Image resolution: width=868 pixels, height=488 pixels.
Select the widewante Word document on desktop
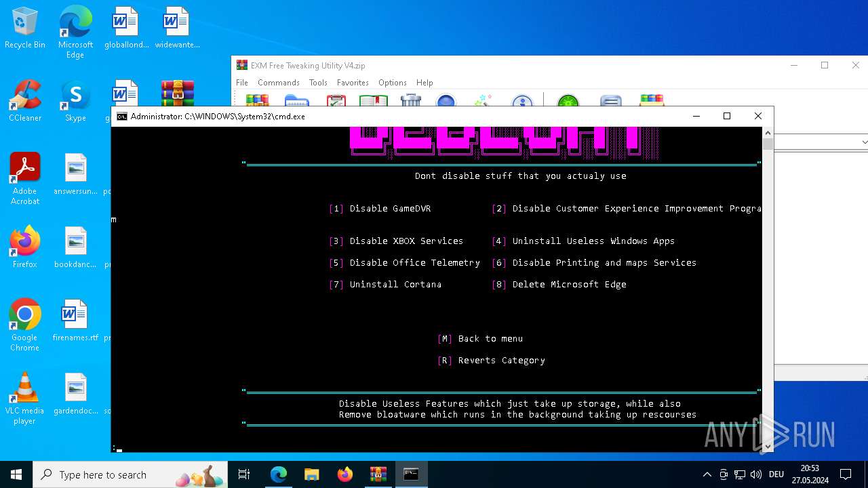(x=177, y=28)
